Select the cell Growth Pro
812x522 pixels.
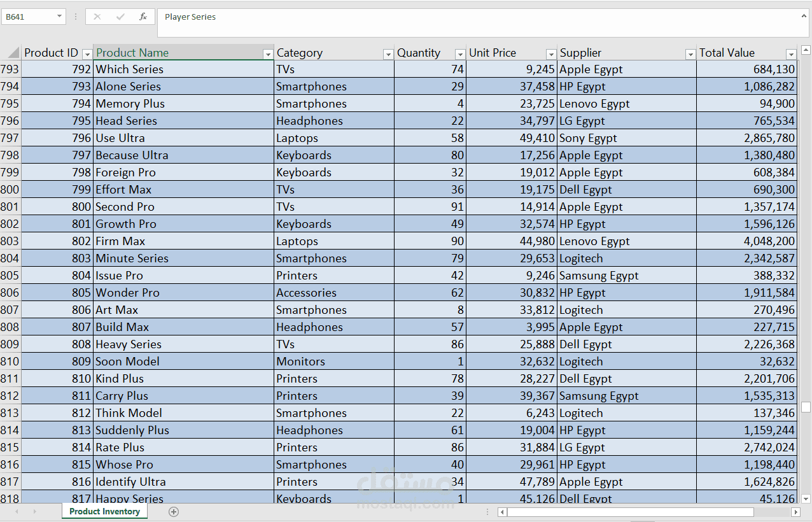(183, 224)
